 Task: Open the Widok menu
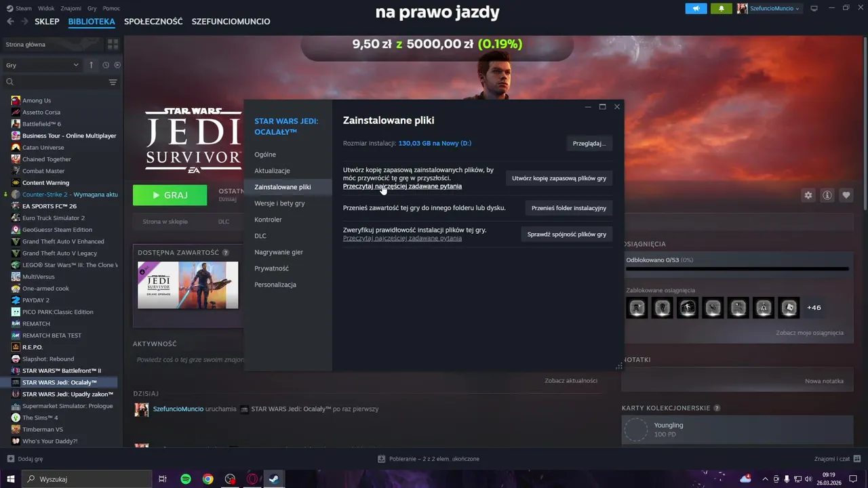pos(46,8)
